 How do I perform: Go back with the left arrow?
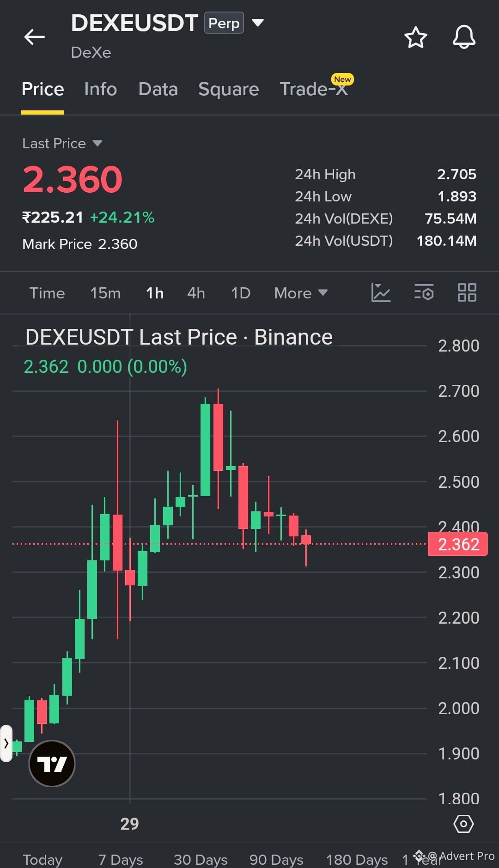point(35,37)
